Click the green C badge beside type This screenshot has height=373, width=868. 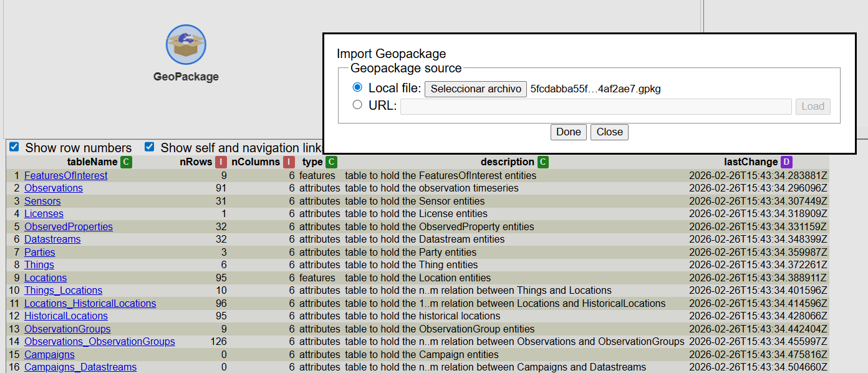pos(331,162)
